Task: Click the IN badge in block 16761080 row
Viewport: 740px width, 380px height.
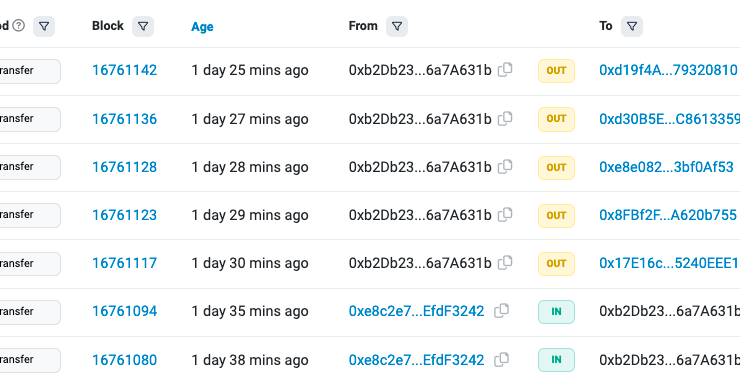Action: point(556,360)
